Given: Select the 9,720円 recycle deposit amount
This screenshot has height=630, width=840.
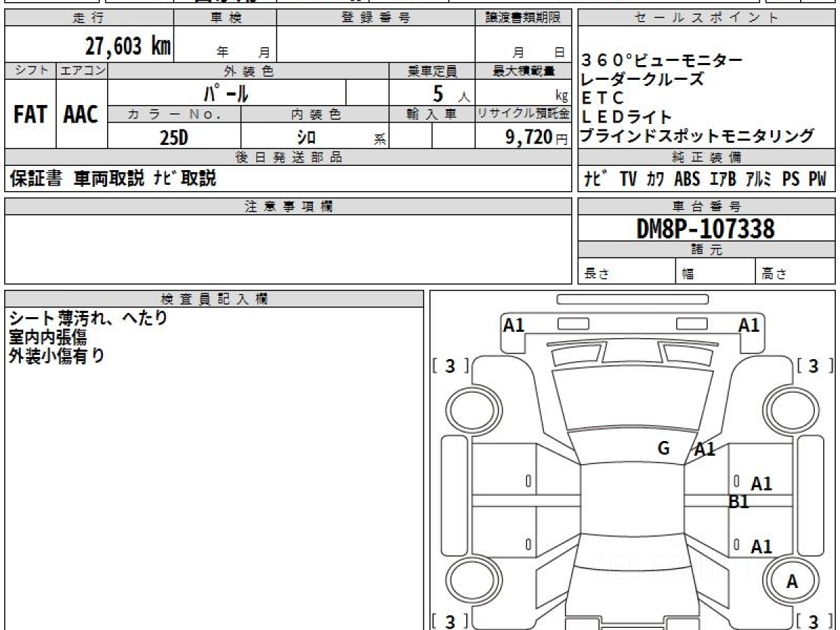Looking at the screenshot, I should 537,137.
